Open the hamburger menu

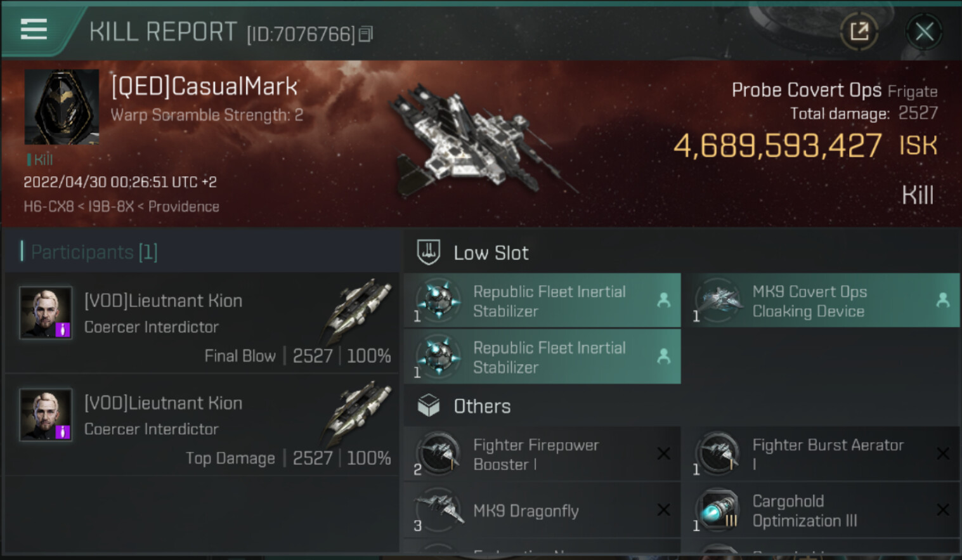[34, 29]
